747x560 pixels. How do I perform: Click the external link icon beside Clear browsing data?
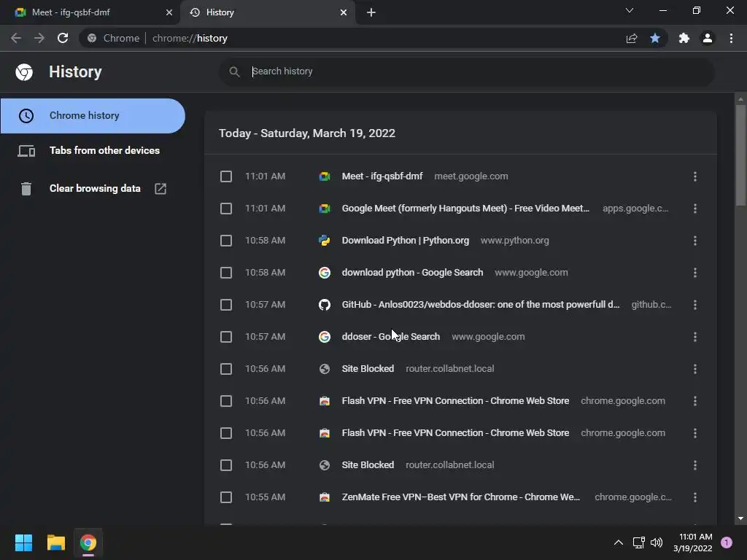tap(160, 189)
